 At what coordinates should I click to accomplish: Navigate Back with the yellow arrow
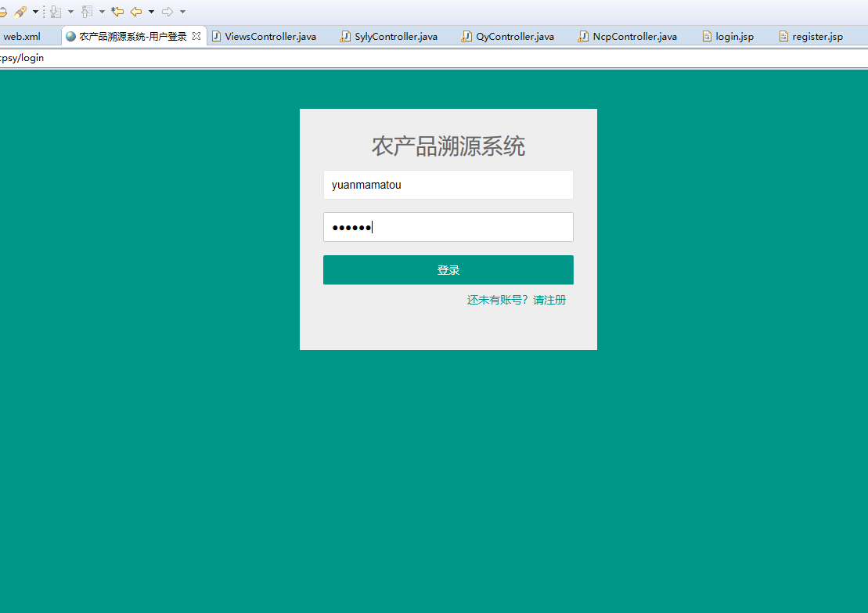pyautogui.click(x=136, y=12)
